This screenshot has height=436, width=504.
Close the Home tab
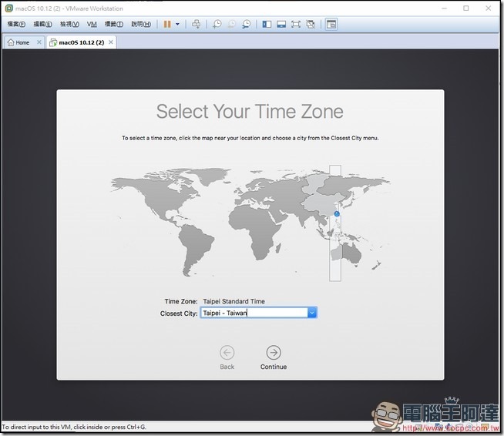tap(39, 42)
